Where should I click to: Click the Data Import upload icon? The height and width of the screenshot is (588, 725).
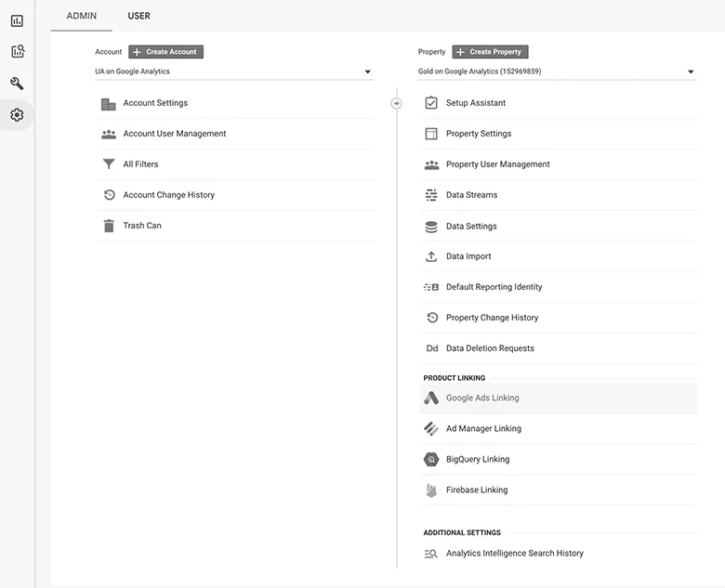pos(431,256)
